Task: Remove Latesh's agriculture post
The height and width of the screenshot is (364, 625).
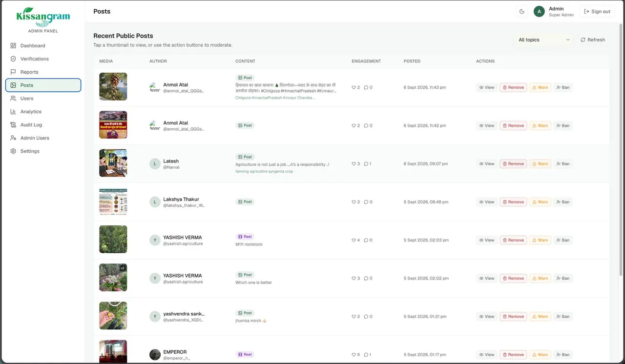Action: pyautogui.click(x=513, y=164)
